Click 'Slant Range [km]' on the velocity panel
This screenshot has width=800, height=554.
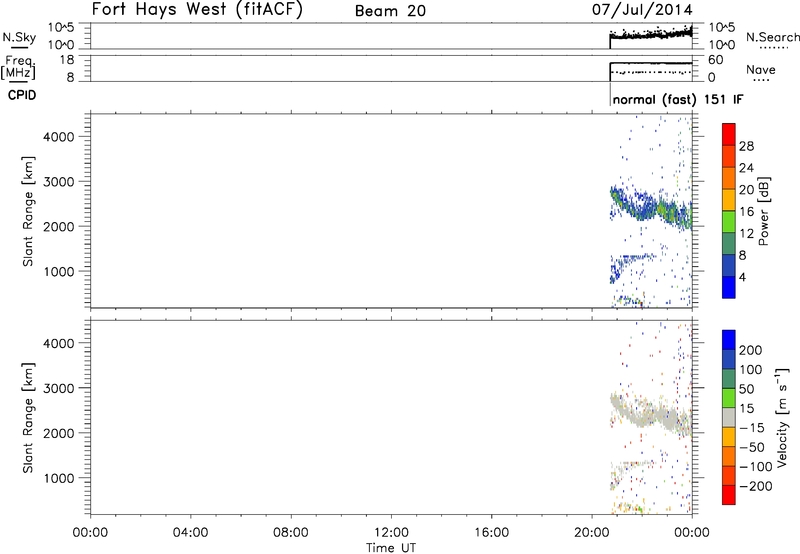(x=28, y=417)
